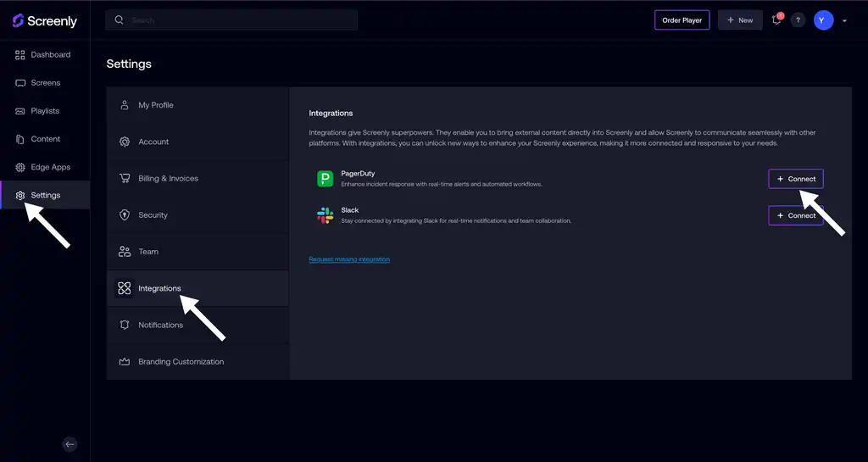Open Screens section label

(46, 83)
